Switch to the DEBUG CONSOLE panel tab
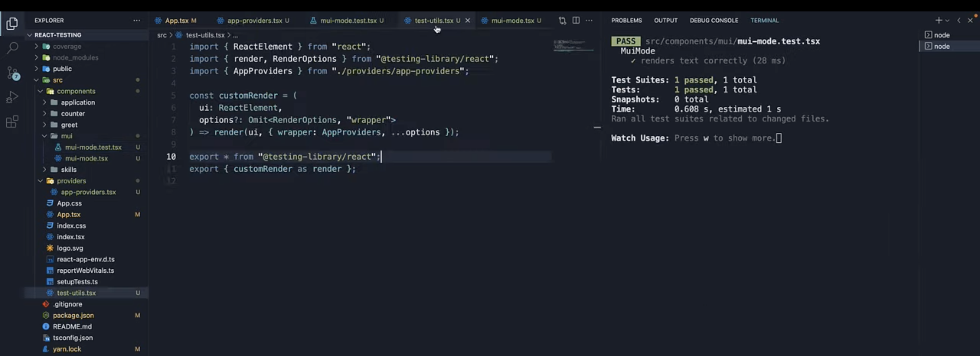This screenshot has height=356, width=980. pos(714,20)
